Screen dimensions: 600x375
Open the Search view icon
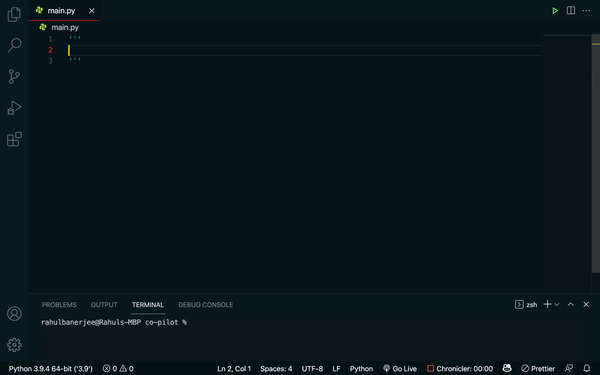tap(14, 45)
